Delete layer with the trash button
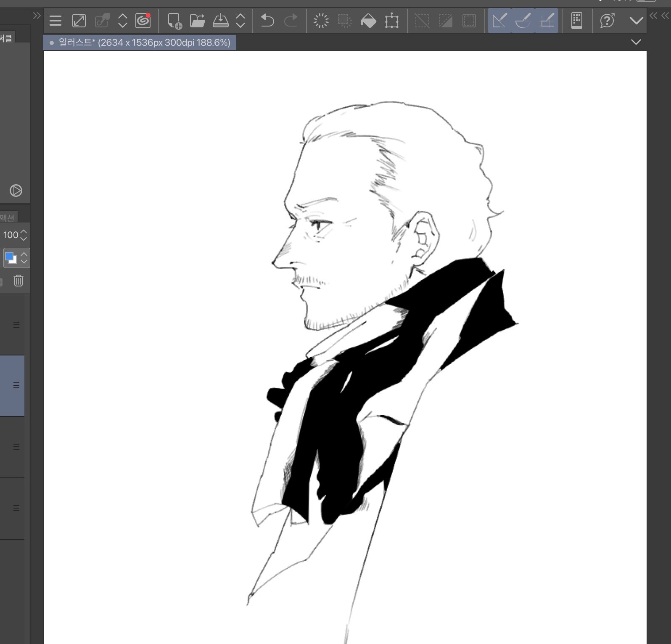Image resolution: width=671 pixels, height=644 pixels. (x=18, y=281)
